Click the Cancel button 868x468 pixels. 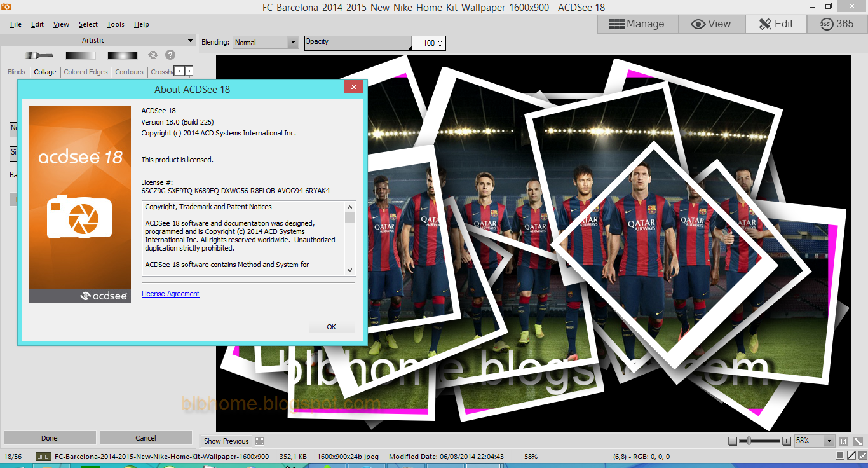pos(146,438)
